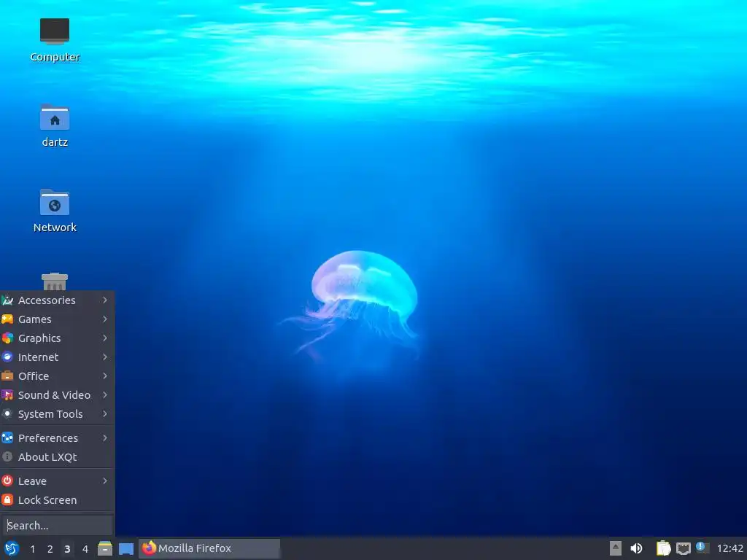This screenshot has height=560, width=747.
Task: Choose the Leave menu label
Action: [x=32, y=481]
